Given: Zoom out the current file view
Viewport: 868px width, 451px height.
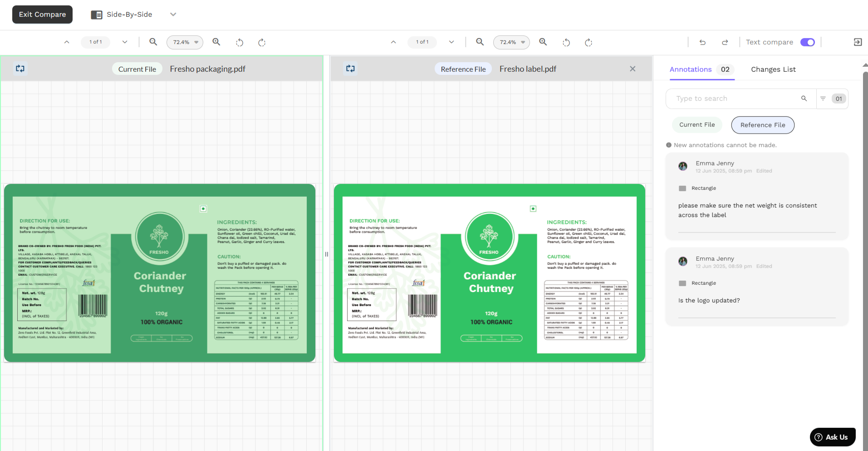Looking at the screenshot, I should click(153, 42).
